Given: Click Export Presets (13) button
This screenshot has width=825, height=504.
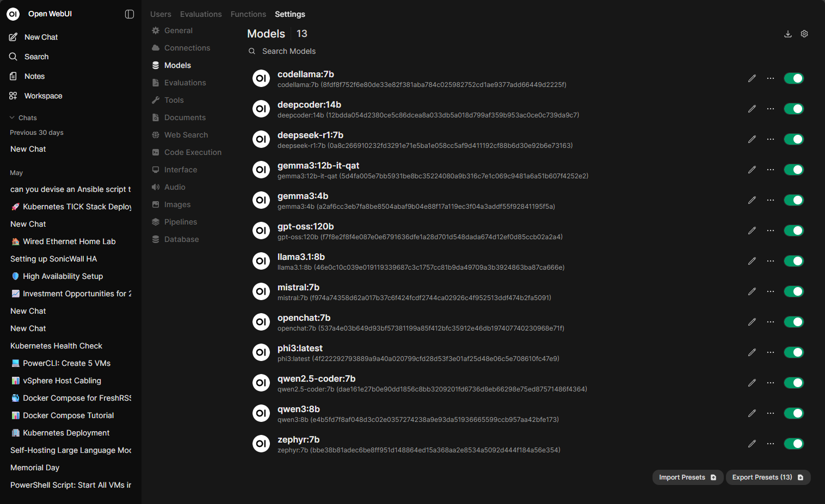Looking at the screenshot, I should pyautogui.click(x=768, y=477).
